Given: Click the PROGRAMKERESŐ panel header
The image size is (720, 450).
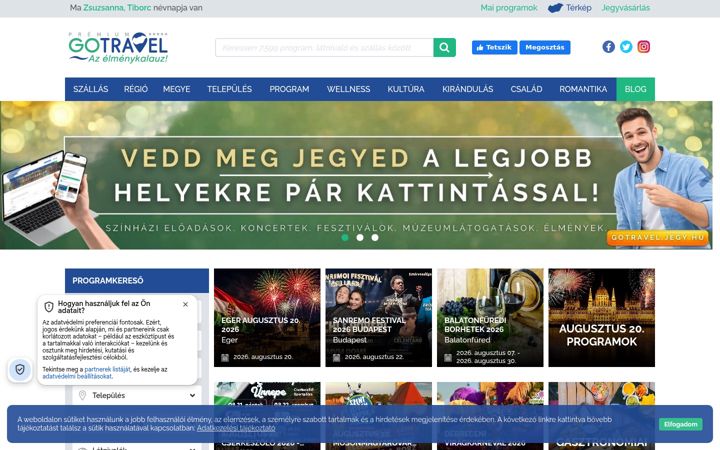Looking at the screenshot, I should [137, 281].
